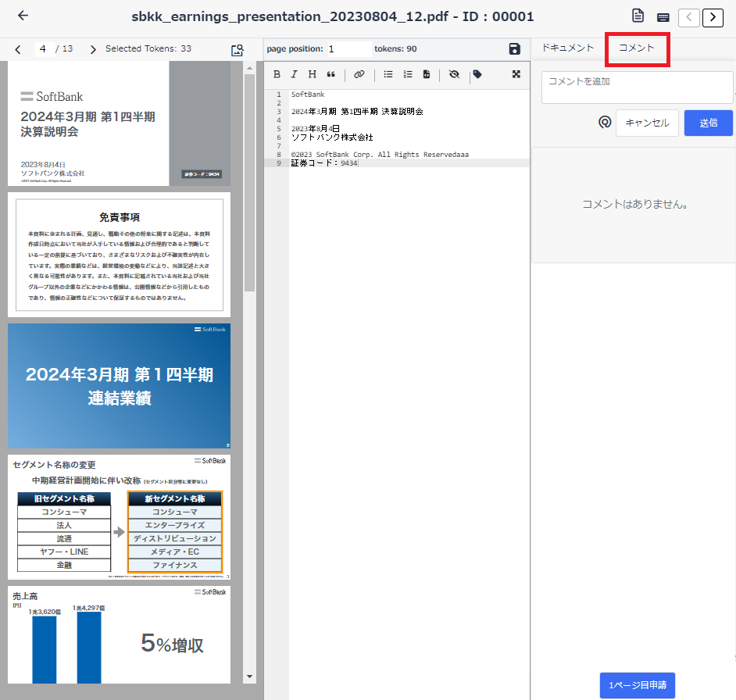Click the tokens: 90 label
This screenshot has height=700, width=736.
coord(395,48)
